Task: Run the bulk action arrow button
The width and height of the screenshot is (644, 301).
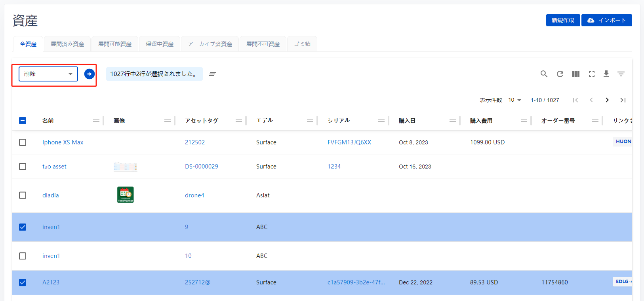Action: tap(90, 74)
